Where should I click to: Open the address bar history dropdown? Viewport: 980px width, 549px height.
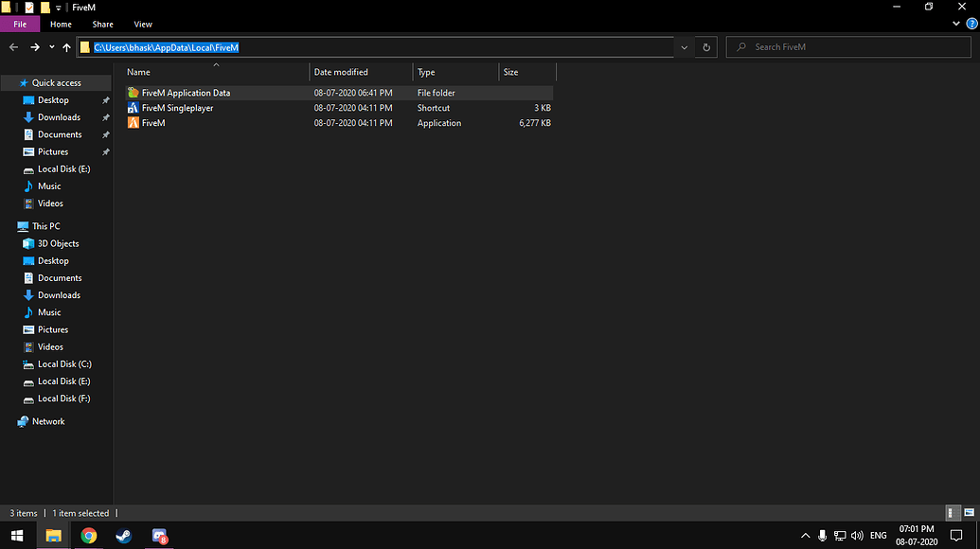coord(684,46)
